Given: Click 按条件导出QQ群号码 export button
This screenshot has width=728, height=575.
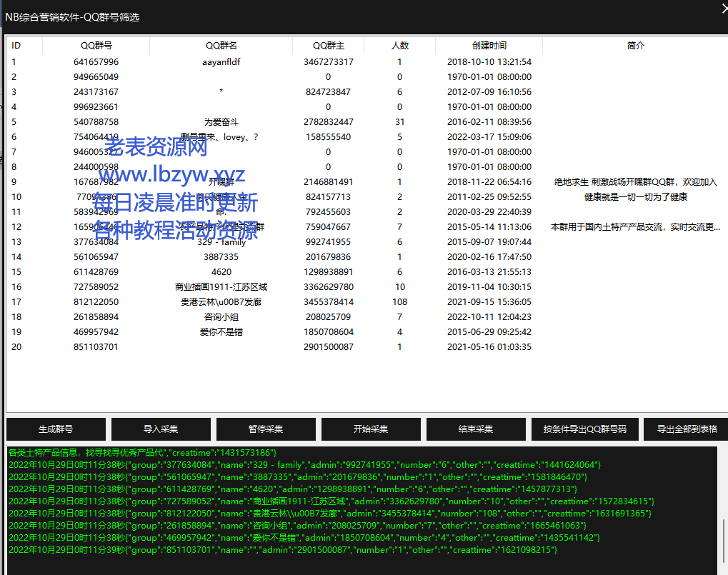Looking at the screenshot, I should pos(584,429).
